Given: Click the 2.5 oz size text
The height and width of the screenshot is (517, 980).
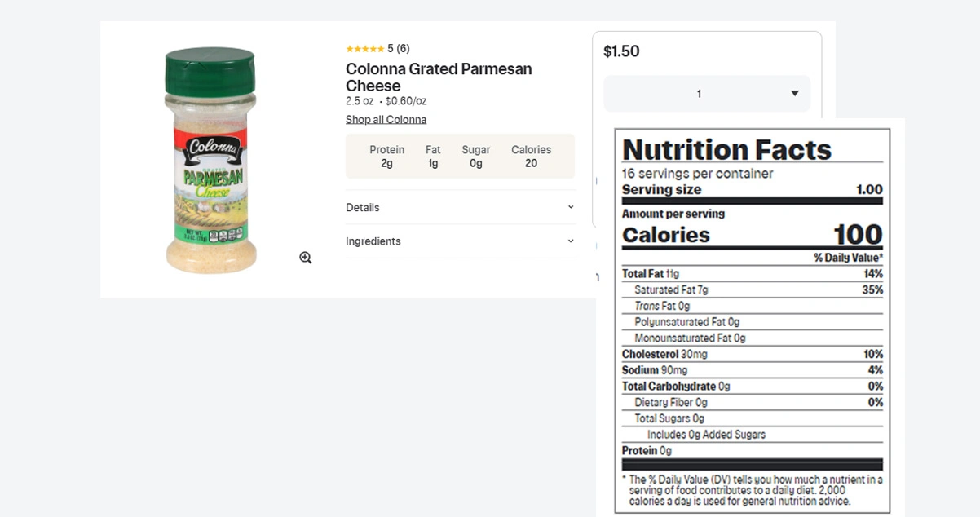Looking at the screenshot, I should [x=360, y=101].
